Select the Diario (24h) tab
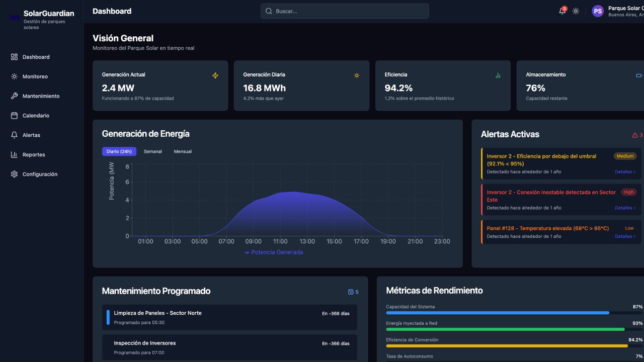Image resolution: width=644 pixels, height=362 pixels. (x=119, y=151)
